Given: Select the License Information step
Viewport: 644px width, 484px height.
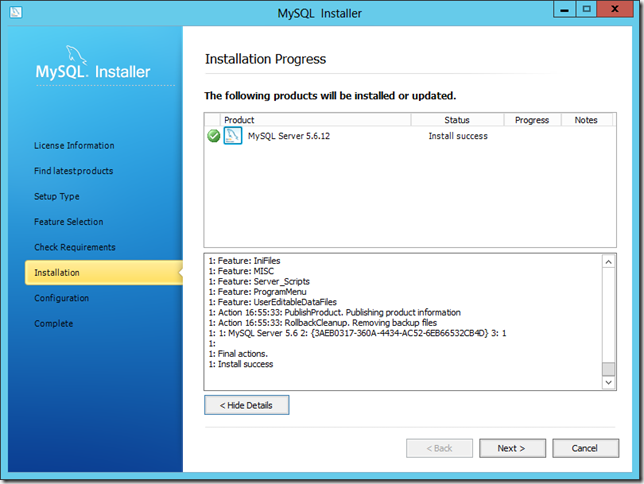Looking at the screenshot, I should click(x=74, y=145).
